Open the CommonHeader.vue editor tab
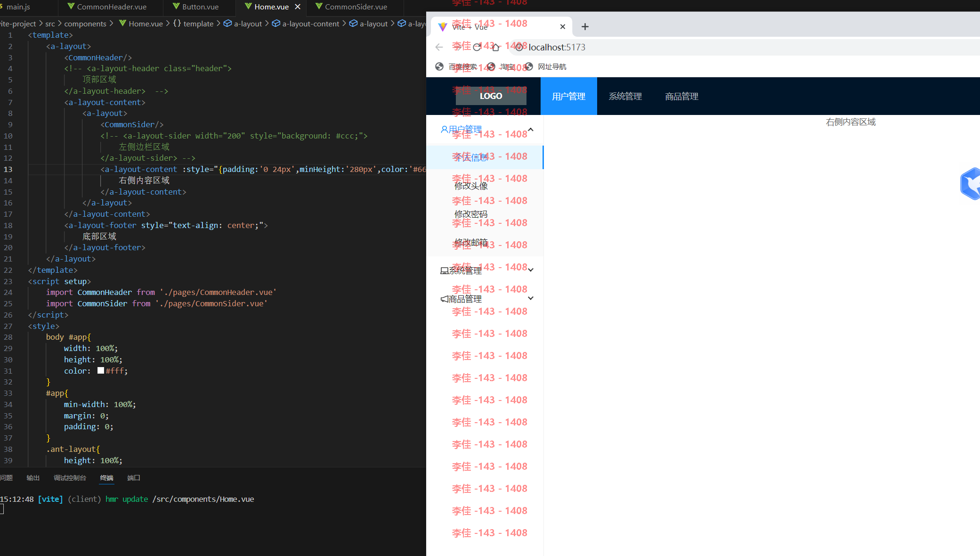The height and width of the screenshot is (556, 980). 111,7
